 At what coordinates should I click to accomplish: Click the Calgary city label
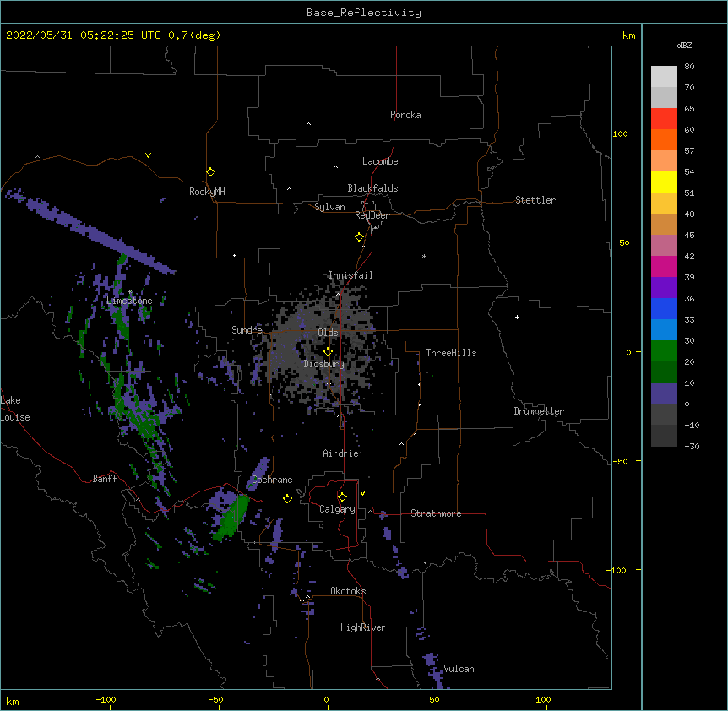(x=337, y=509)
